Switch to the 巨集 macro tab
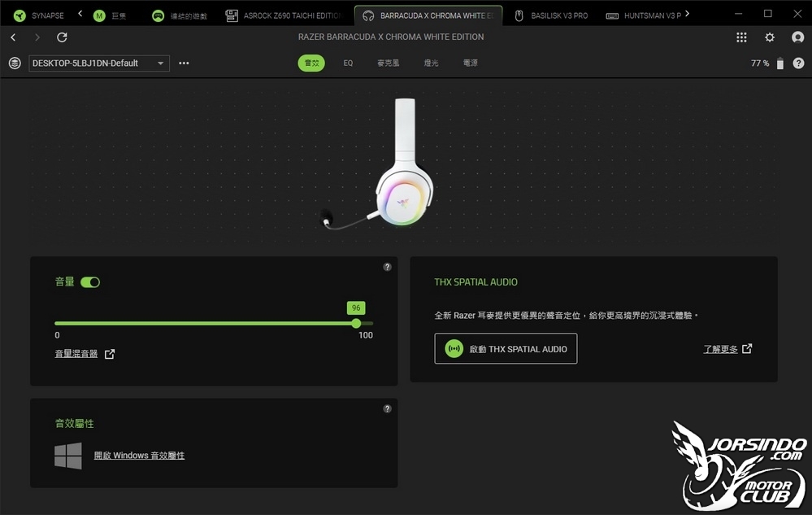Viewport: 812px width, 515px height. click(x=110, y=15)
